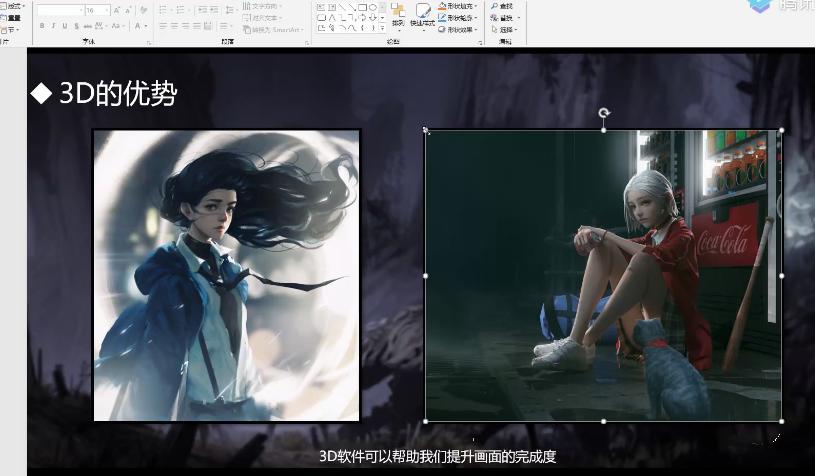Select the oval shape
The width and height of the screenshot is (815, 476).
coord(373,7)
